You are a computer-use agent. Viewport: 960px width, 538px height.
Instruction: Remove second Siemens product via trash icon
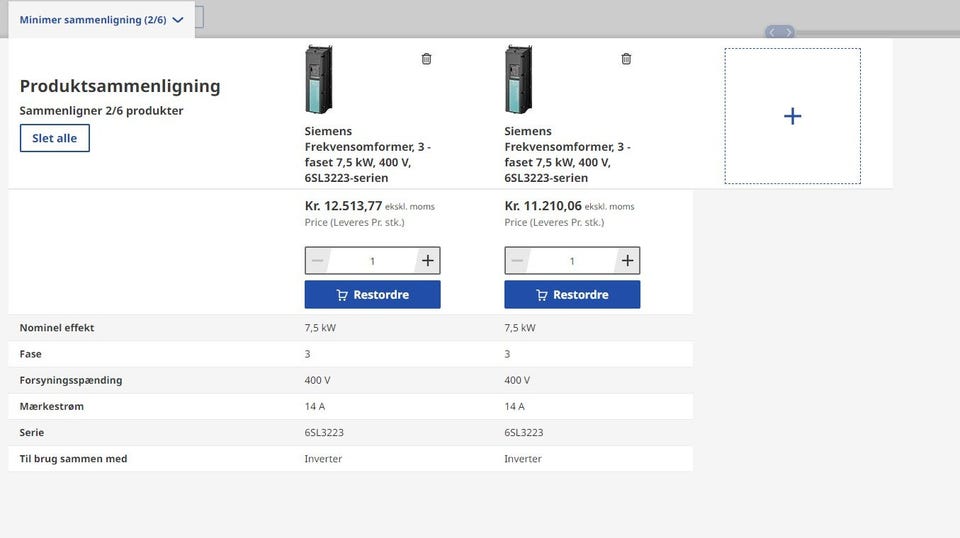pyautogui.click(x=626, y=59)
